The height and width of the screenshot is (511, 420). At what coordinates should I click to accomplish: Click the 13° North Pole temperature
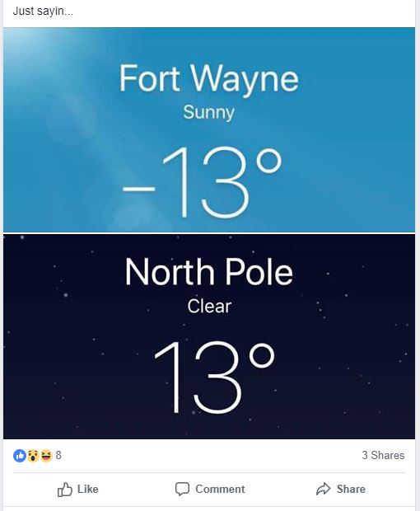pyautogui.click(x=214, y=377)
